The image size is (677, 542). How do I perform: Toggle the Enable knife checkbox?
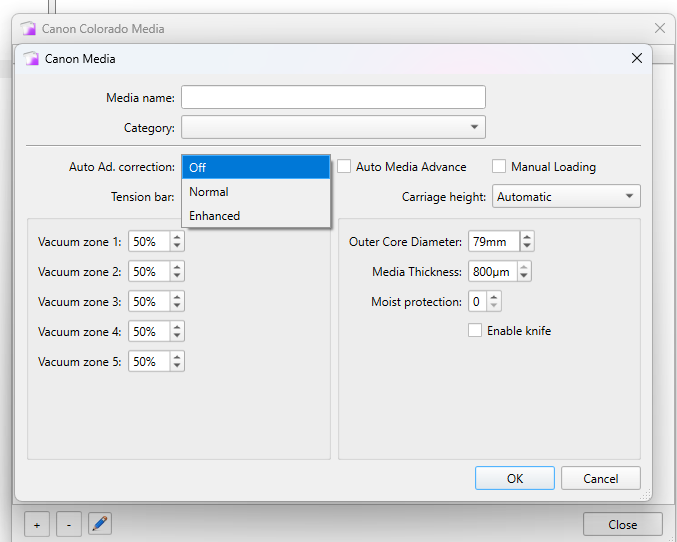click(x=475, y=330)
